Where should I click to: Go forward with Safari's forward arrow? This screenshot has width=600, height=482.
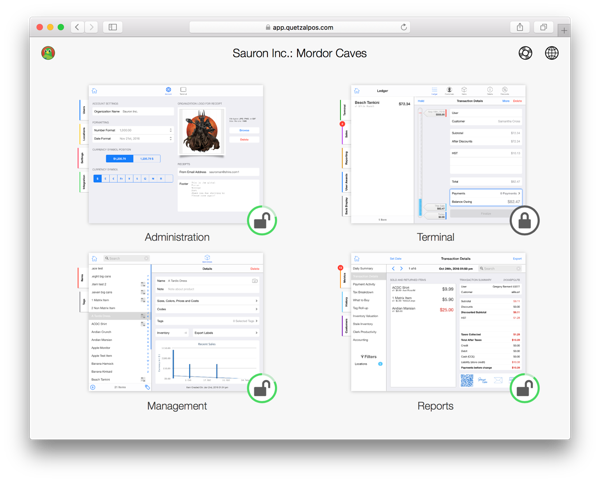point(91,27)
